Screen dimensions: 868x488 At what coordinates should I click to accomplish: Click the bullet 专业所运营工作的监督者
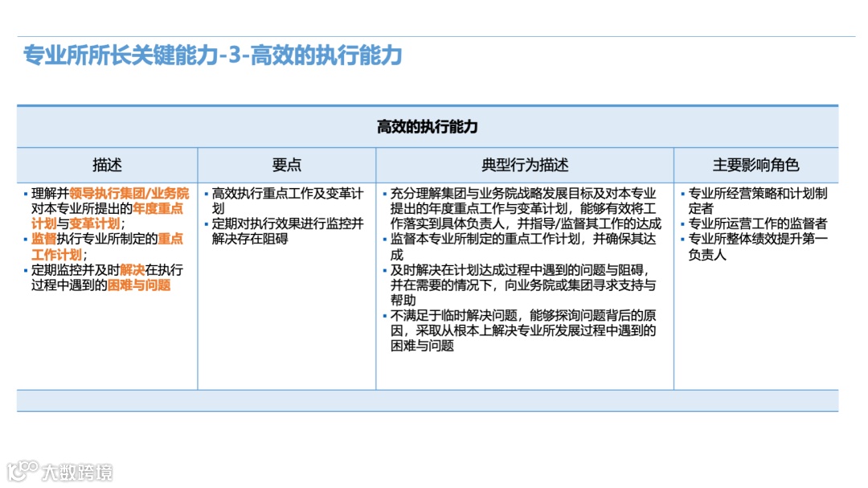754,223
